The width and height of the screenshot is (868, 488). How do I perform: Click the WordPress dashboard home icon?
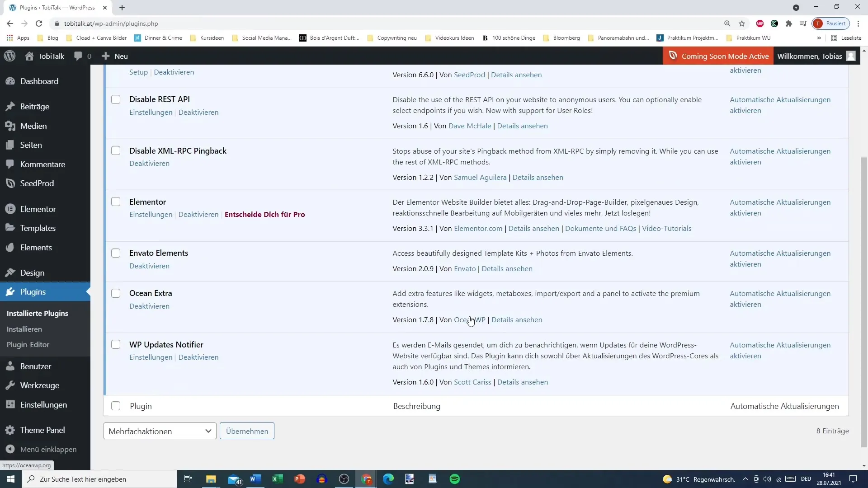pyautogui.click(x=28, y=56)
